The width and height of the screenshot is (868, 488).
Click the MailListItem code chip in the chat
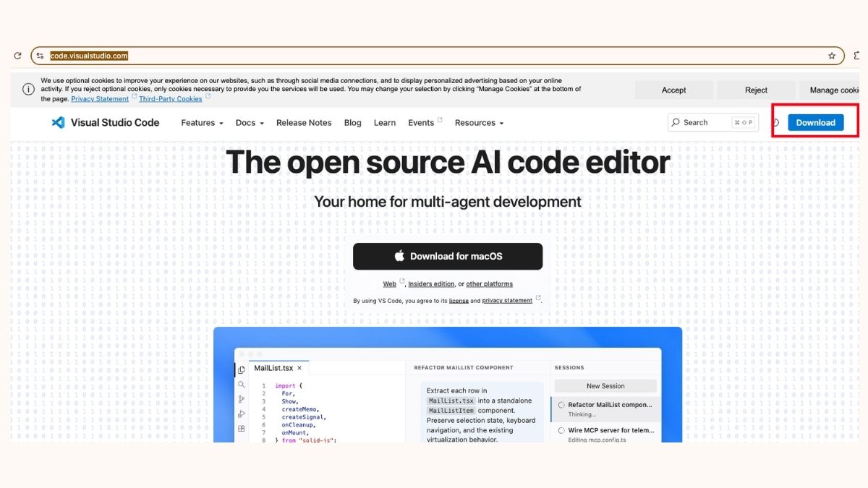[450, 411]
